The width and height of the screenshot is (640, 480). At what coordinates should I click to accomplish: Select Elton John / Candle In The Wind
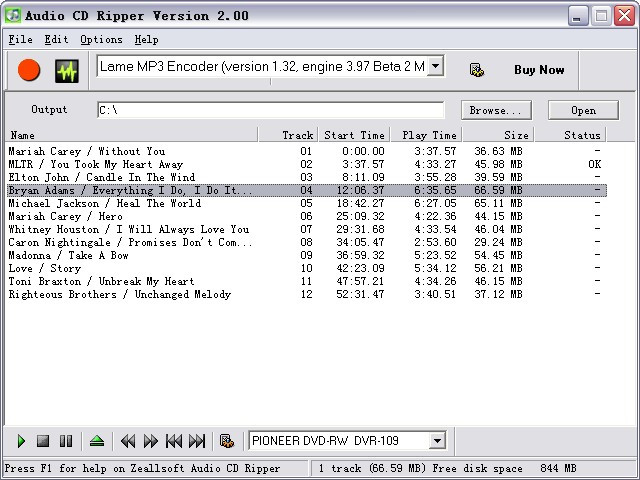(307, 177)
